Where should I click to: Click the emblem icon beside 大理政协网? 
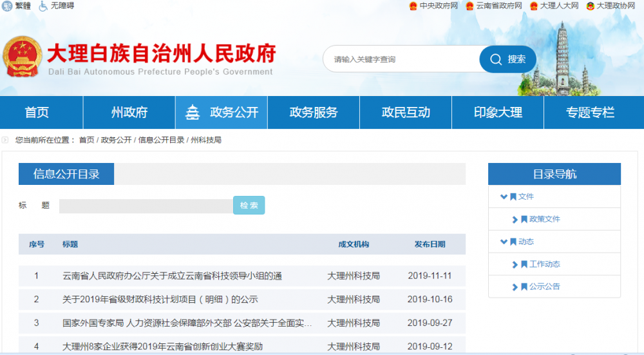pyautogui.click(x=590, y=6)
